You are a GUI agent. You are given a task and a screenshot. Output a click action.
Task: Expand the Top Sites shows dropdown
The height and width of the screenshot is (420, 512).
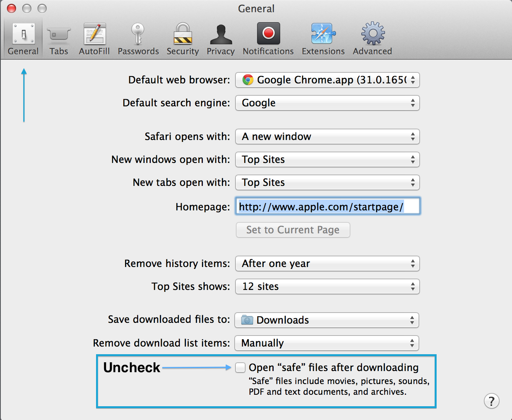tap(328, 287)
